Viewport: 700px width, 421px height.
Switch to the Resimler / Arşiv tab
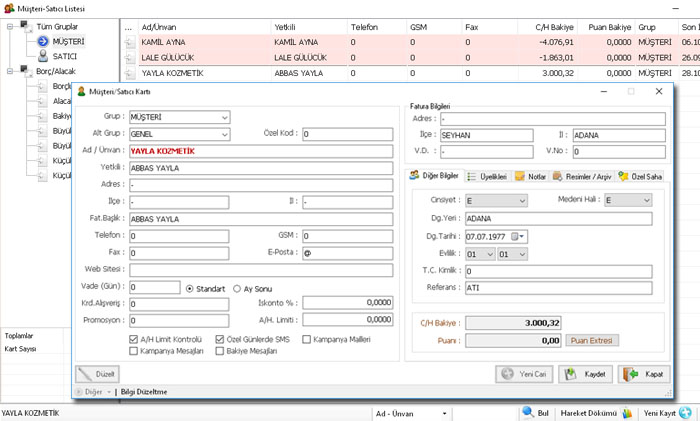[x=582, y=177]
